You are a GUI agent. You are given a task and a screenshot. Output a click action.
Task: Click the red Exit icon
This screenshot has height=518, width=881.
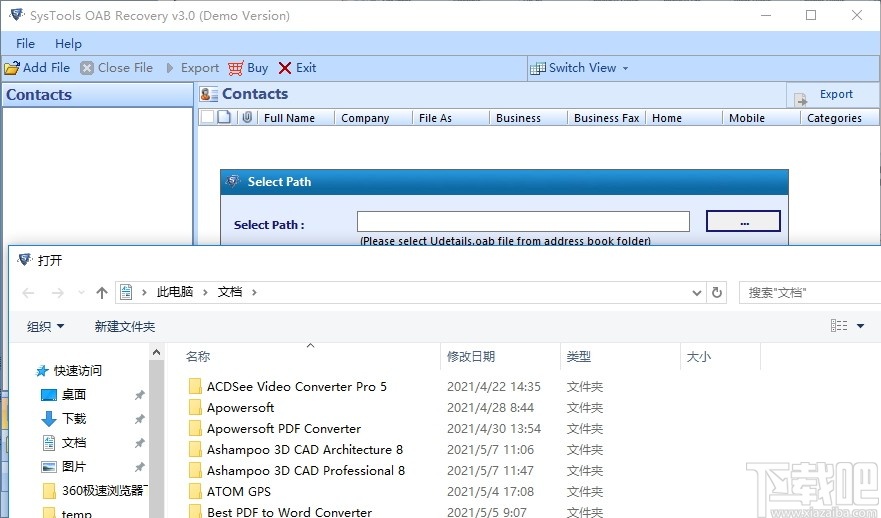click(285, 68)
